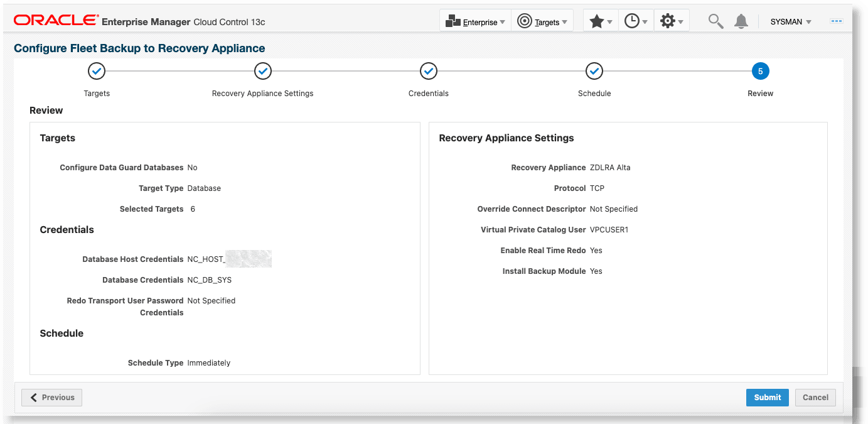Expand the Enterprise dropdown arrow

coord(503,22)
